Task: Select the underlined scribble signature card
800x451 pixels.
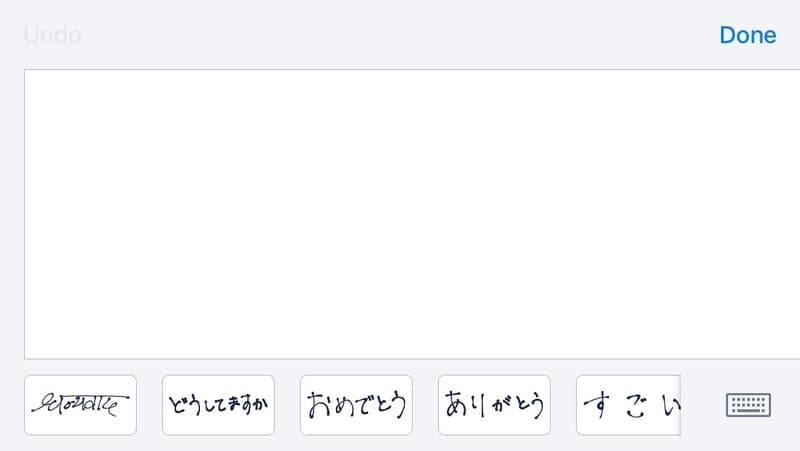Action: (x=81, y=405)
